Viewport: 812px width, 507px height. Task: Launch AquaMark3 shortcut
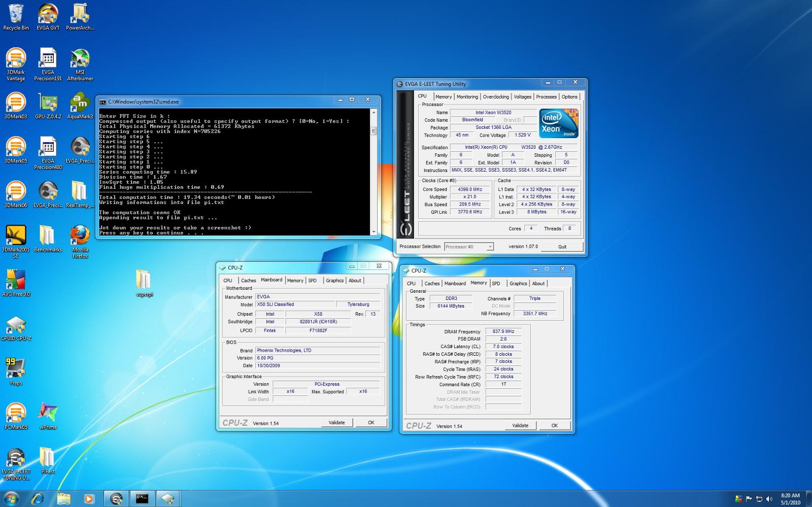coord(80,106)
